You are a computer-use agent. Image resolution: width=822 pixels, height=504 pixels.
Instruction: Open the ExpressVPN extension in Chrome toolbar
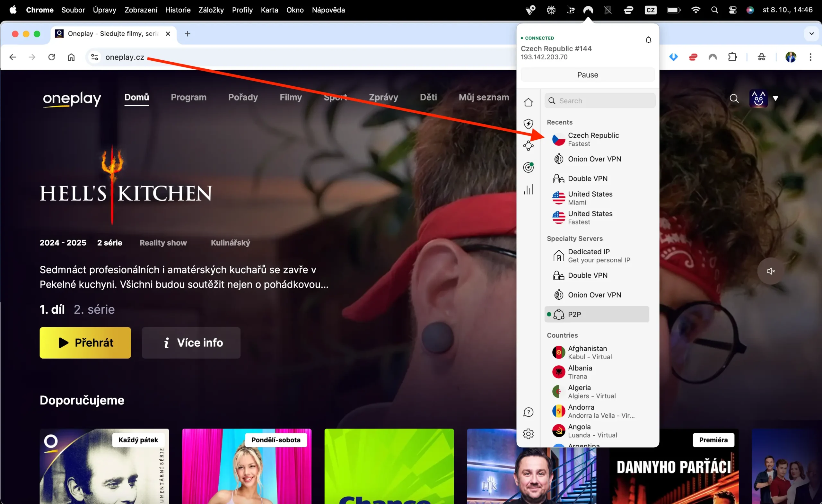click(x=693, y=57)
